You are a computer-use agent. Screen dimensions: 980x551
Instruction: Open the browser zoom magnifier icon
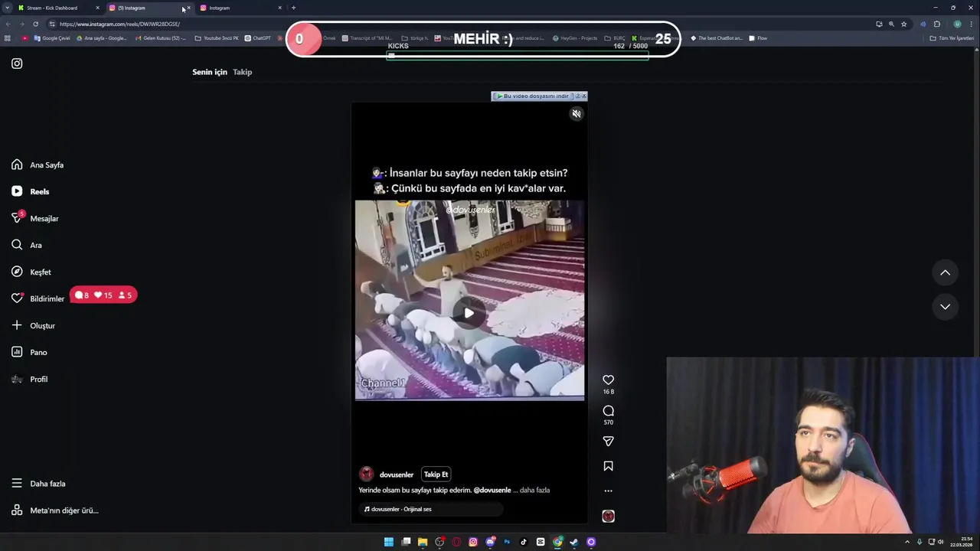(891, 24)
